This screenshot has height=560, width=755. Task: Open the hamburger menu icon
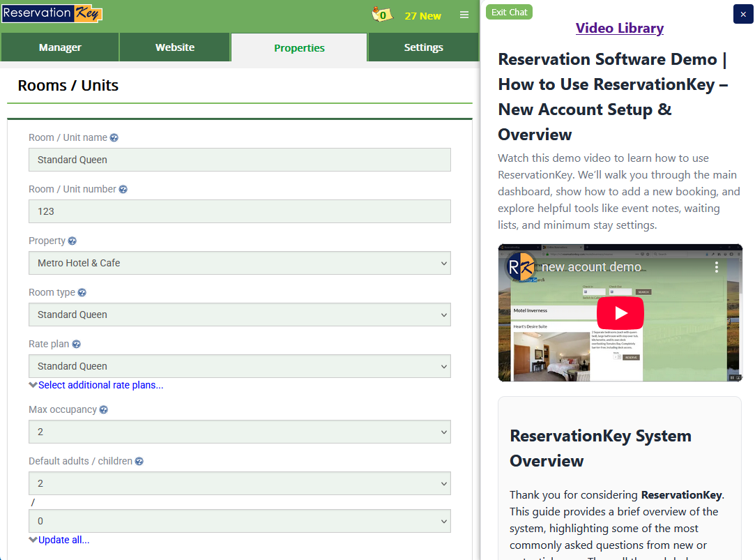[464, 15]
